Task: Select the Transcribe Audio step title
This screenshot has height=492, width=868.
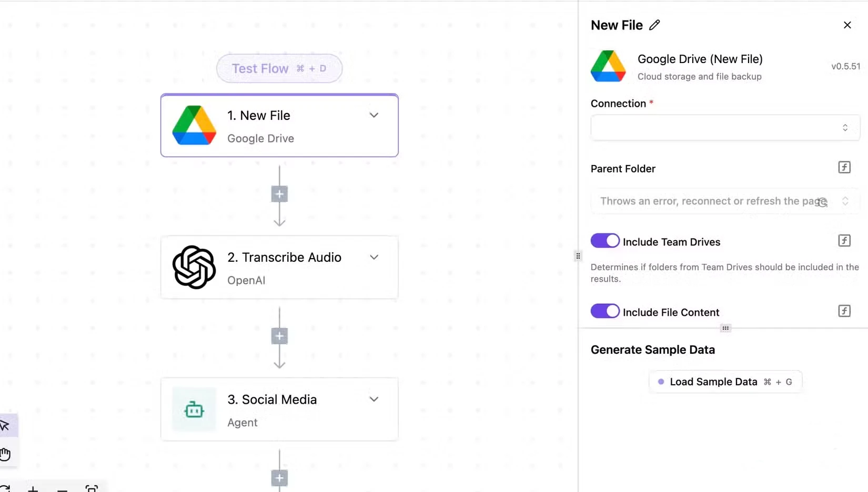Action: (284, 257)
